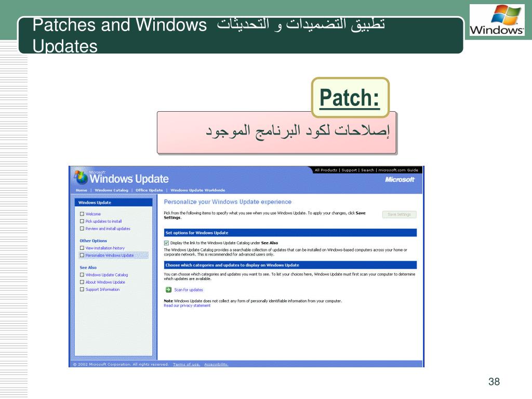Click the Scan for updates link
Viewport: 532px width, 399px height.
(189, 290)
